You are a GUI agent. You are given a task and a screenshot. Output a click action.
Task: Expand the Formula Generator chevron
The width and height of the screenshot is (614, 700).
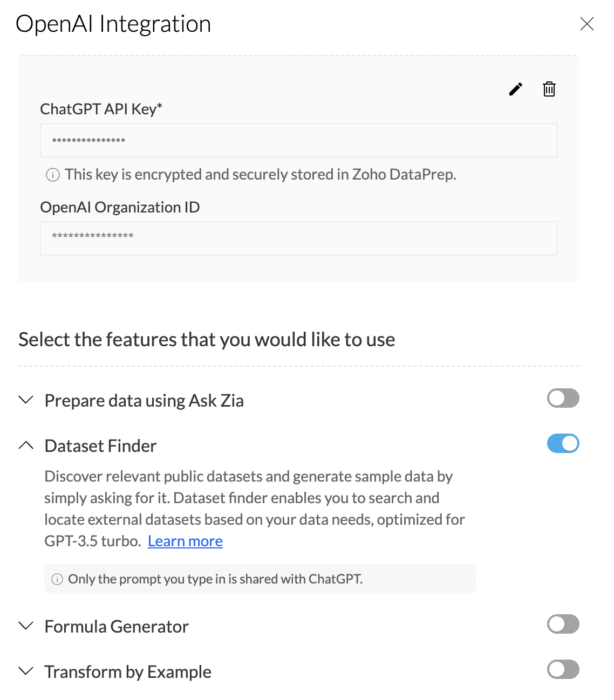(26, 626)
